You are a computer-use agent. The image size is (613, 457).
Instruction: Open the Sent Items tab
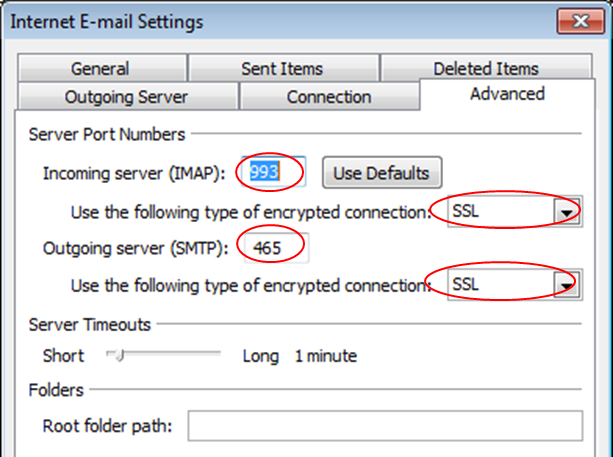click(x=283, y=68)
